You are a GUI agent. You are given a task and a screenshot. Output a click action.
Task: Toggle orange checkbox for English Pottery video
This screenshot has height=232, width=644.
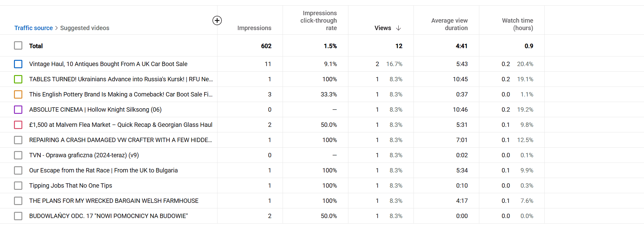point(18,95)
